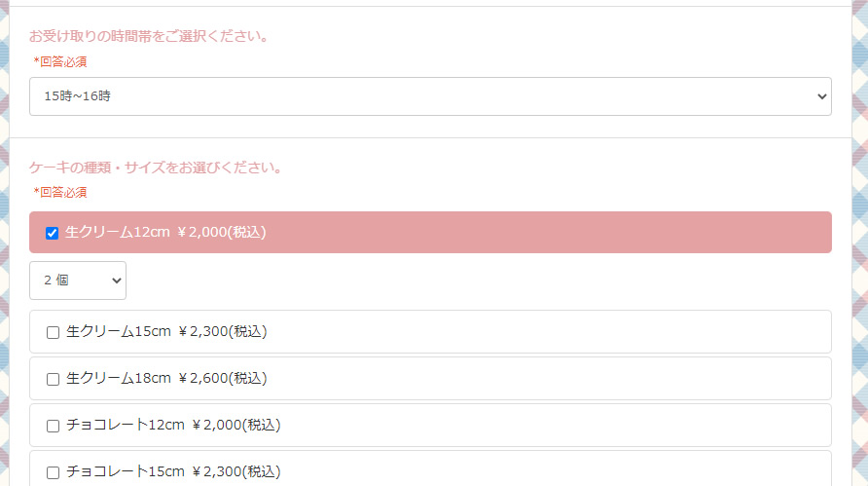Click the ¥2,600(税込) price text
This screenshot has height=486, width=868.
[223, 379]
